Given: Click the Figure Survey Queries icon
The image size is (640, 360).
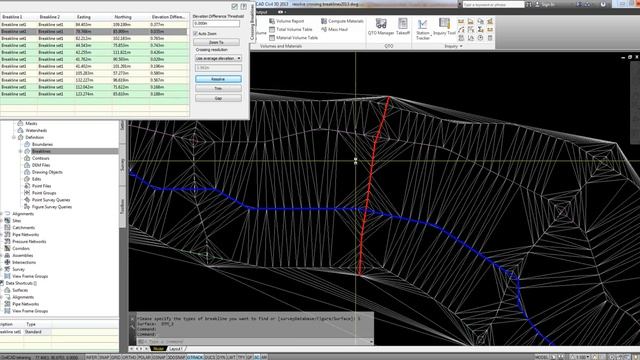Looking at the screenshot, I should [x=27, y=207].
